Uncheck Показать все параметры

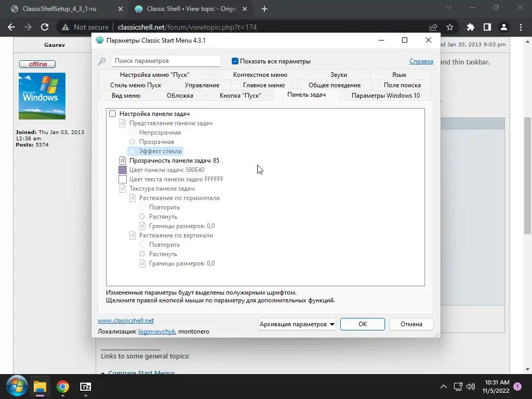coord(235,61)
